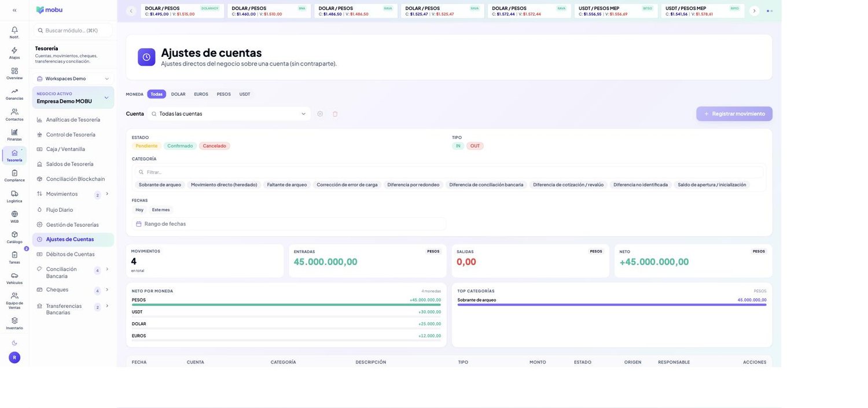Open the Catálogo box icon
The image size is (868, 408).
point(14,234)
